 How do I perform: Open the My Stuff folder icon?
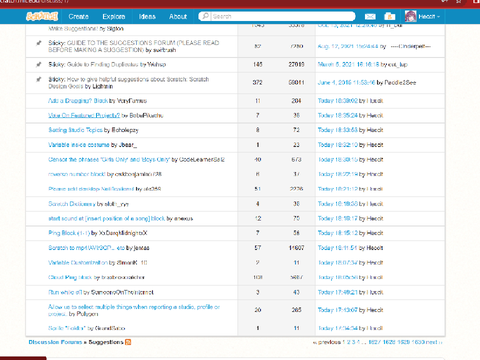pyautogui.click(x=389, y=16)
